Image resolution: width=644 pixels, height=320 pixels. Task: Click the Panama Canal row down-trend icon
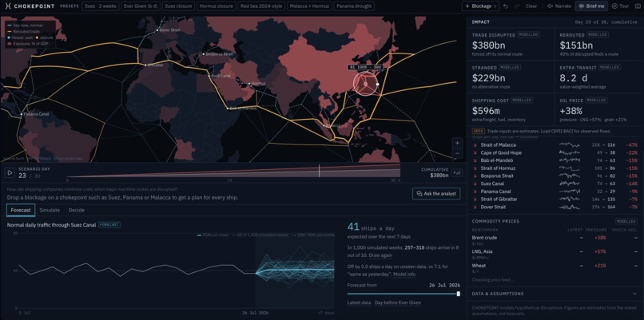pyautogui.click(x=475, y=192)
